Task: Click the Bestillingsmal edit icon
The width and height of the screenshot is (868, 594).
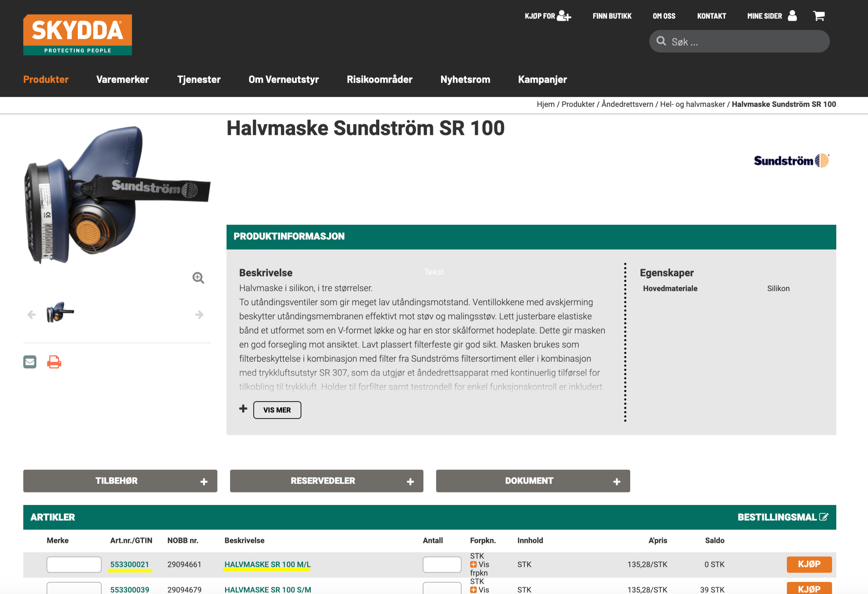Action: click(x=823, y=517)
